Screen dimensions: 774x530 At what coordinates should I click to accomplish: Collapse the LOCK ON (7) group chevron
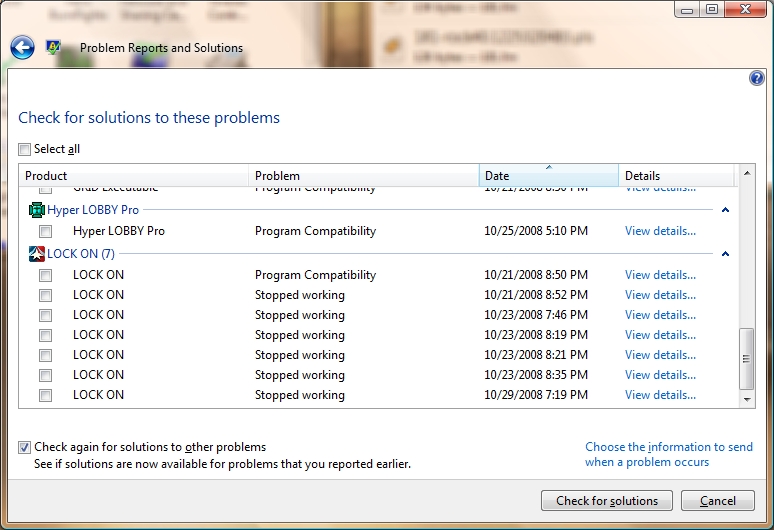[725, 254]
